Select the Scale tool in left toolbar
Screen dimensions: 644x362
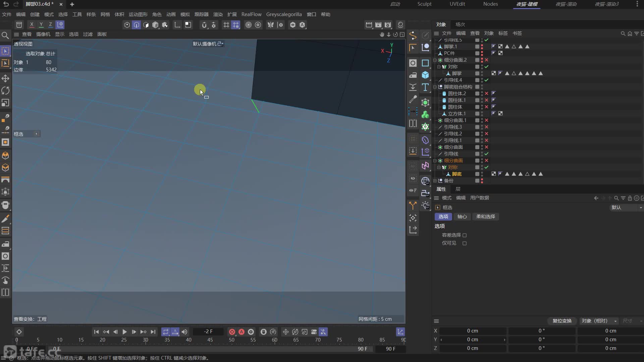[5, 103]
